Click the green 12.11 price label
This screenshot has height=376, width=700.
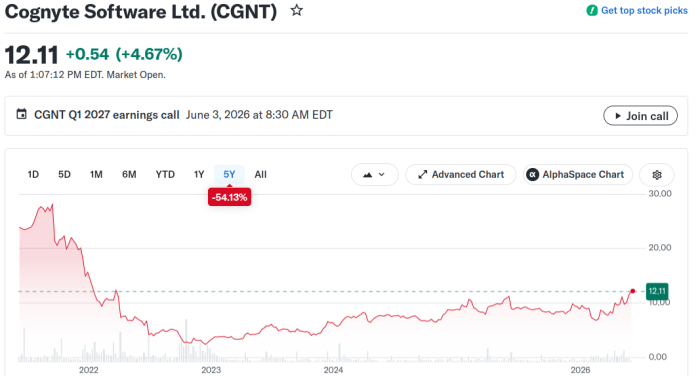[657, 291]
